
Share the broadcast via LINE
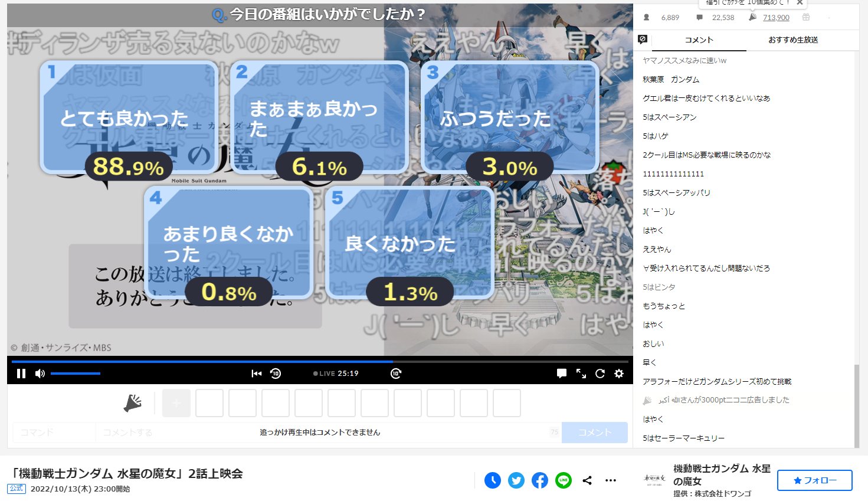click(x=564, y=480)
